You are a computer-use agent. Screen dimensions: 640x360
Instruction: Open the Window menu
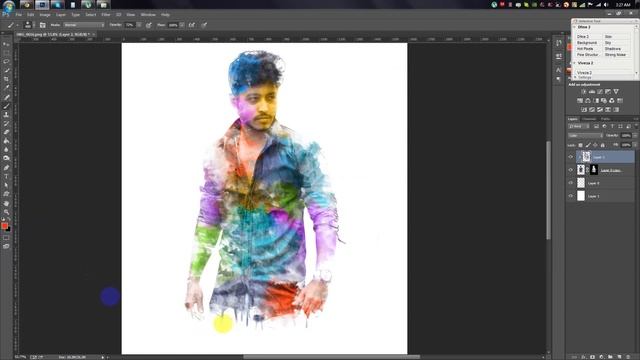point(148,15)
